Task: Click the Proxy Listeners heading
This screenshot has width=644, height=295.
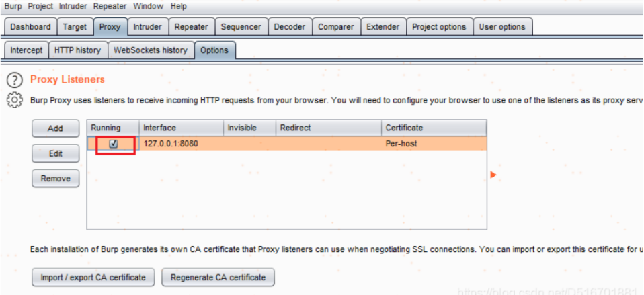Action: 68,79
